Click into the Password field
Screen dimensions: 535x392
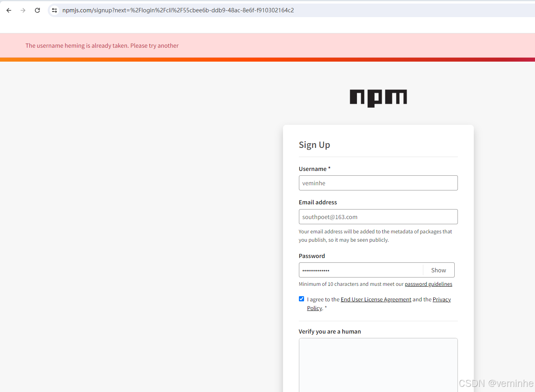coord(361,270)
